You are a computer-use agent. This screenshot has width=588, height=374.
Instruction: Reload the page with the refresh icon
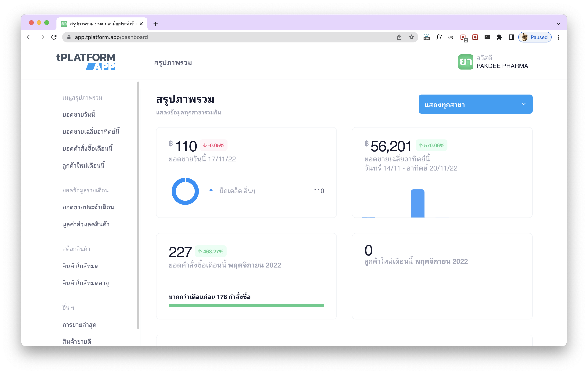click(54, 37)
